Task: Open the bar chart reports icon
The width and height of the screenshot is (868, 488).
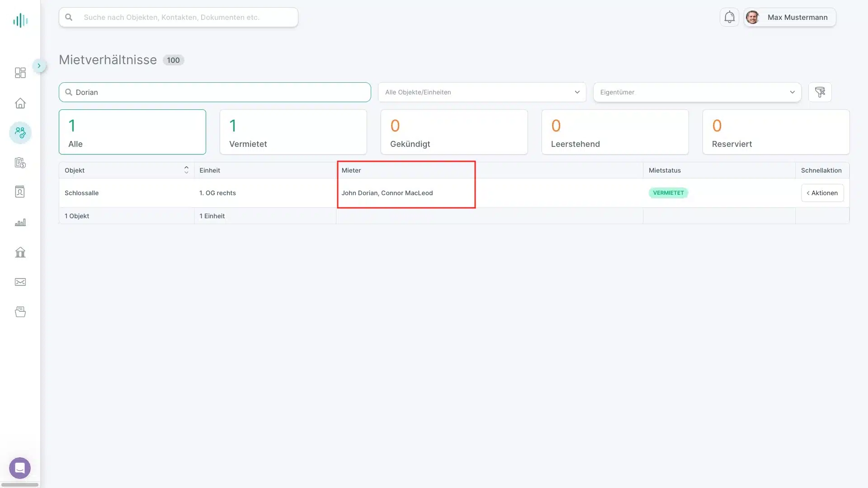Action: [20, 222]
